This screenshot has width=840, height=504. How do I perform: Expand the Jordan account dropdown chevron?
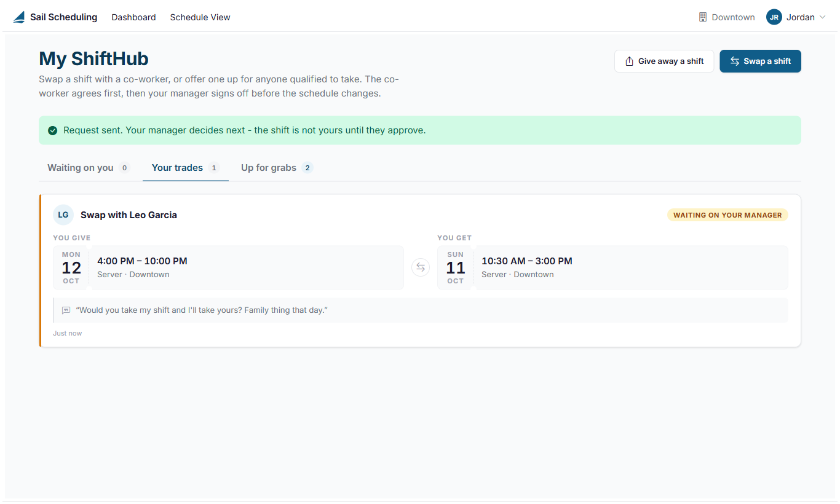pos(822,17)
